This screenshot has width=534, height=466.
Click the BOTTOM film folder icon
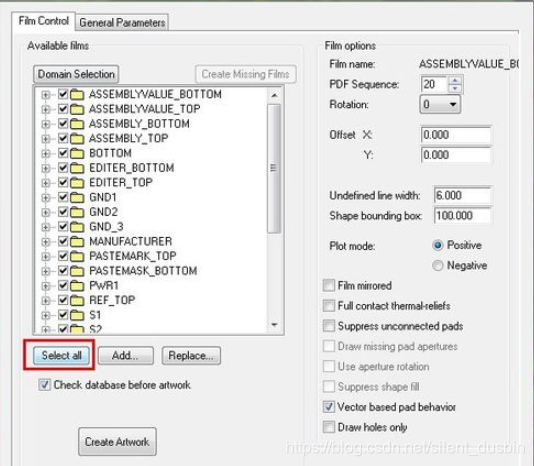pyautogui.click(x=77, y=153)
